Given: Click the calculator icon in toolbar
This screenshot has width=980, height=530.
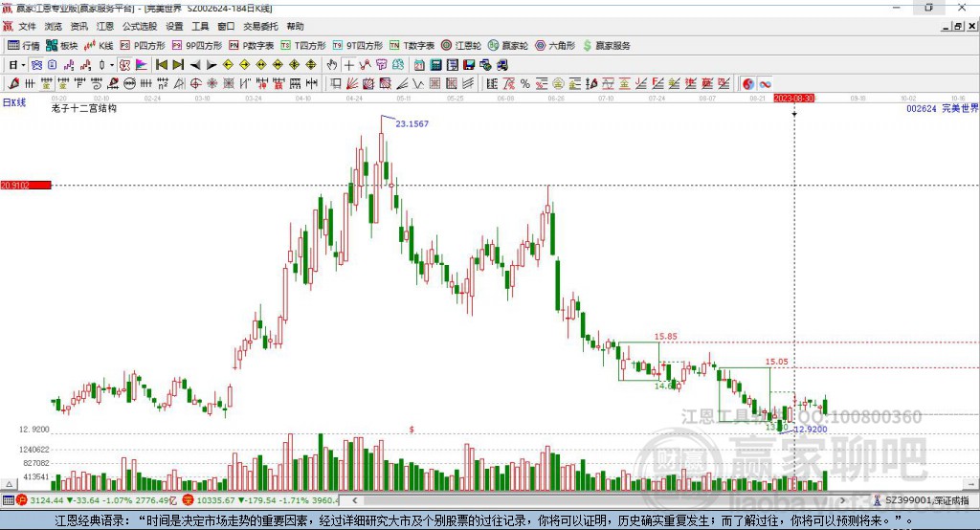Looking at the screenshot, I should click(x=436, y=65).
